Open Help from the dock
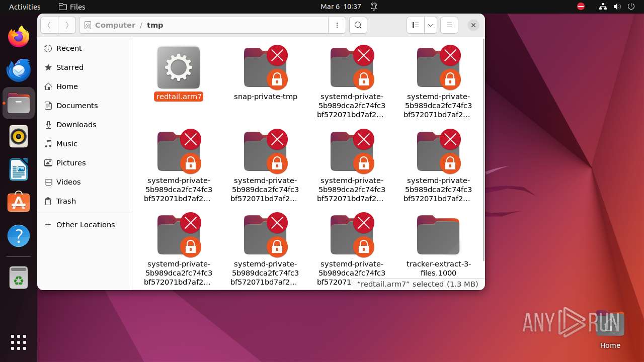Screen dimensions: 644x362 click(19, 236)
